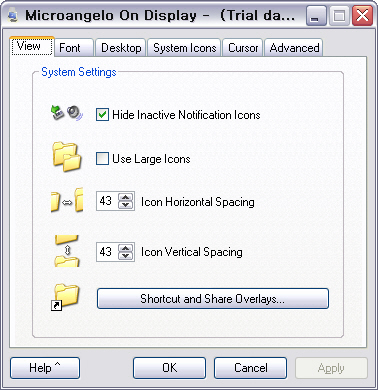Click the Microangelo title bar app icon
378x390 pixels.
point(13,16)
